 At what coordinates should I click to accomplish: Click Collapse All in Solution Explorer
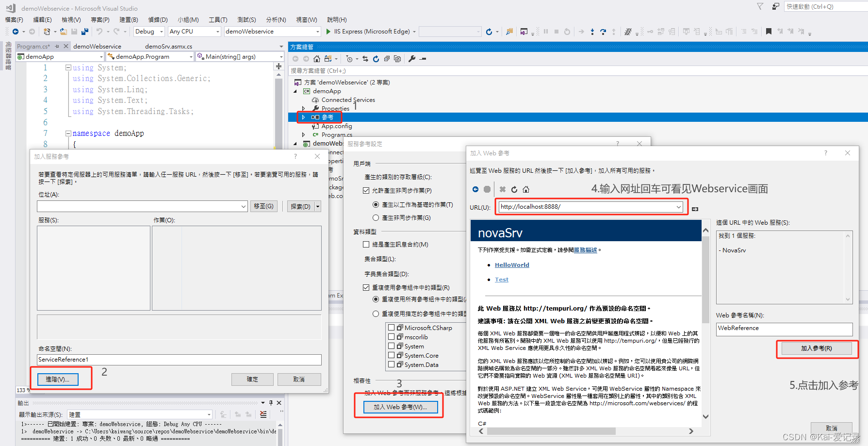[x=387, y=59]
